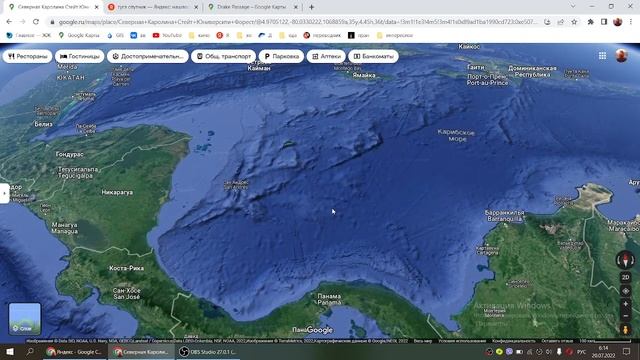Open the Google apps grid
The image size is (640, 360).
602,56
